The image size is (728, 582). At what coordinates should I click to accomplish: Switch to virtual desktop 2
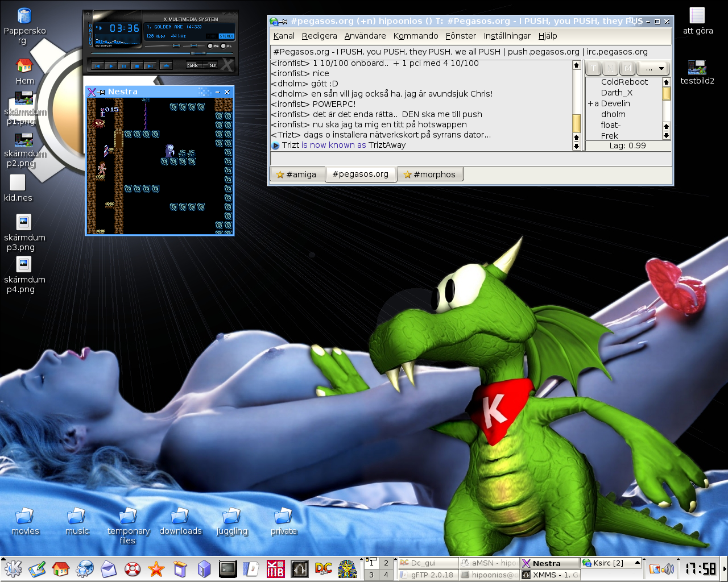tap(386, 563)
